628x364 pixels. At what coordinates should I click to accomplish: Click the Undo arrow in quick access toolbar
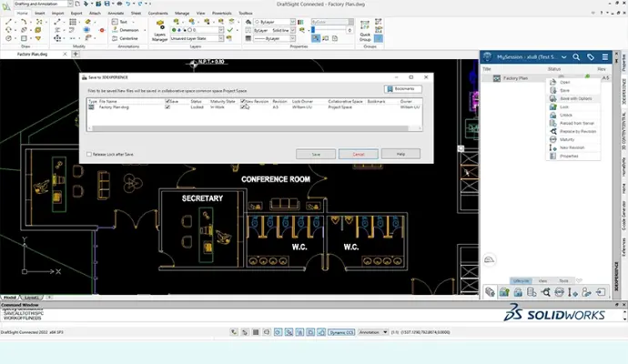pyautogui.click(x=127, y=4)
